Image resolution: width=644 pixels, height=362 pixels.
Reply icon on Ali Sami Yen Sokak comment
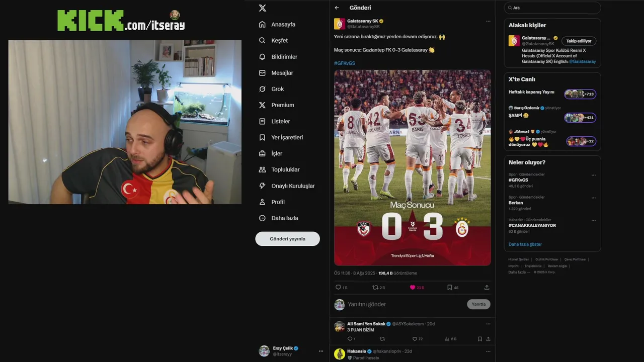coord(350,339)
